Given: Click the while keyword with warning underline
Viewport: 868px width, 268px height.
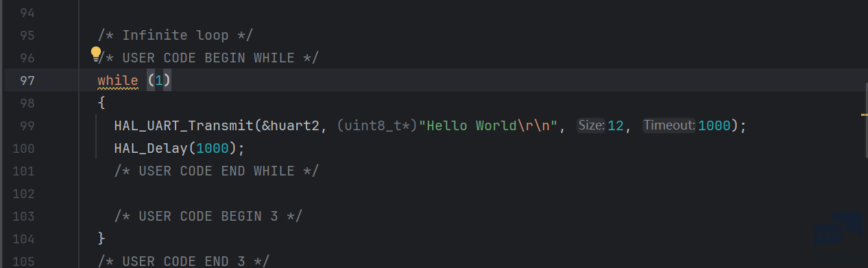Looking at the screenshot, I should 118,81.
